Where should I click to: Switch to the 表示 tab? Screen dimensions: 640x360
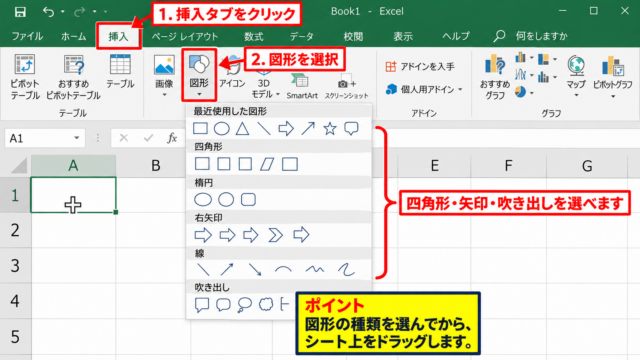point(403,36)
